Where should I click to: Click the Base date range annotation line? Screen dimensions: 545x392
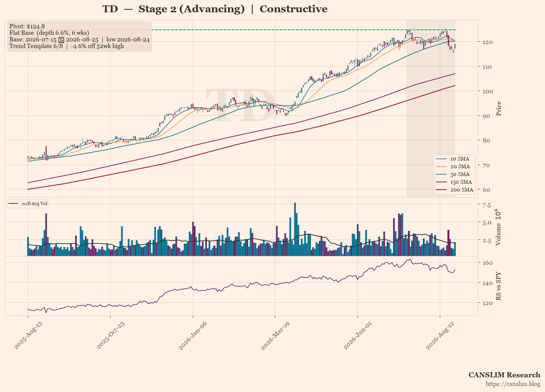[x=79, y=40]
